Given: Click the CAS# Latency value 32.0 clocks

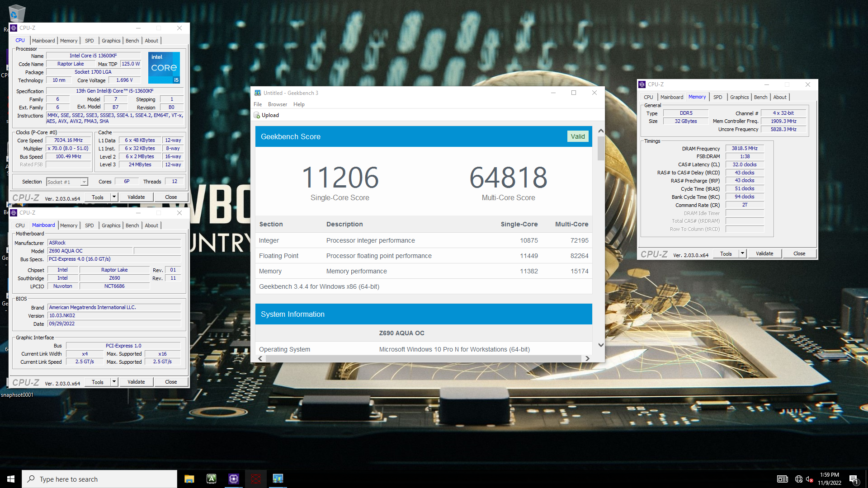Looking at the screenshot, I should pyautogui.click(x=745, y=164).
